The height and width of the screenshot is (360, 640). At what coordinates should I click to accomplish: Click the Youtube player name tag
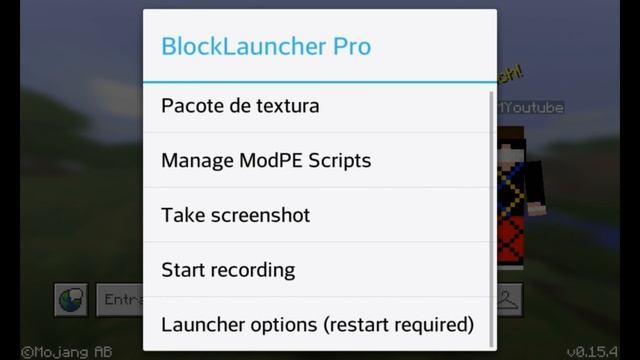pyautogui.click(x=531, y=107)
